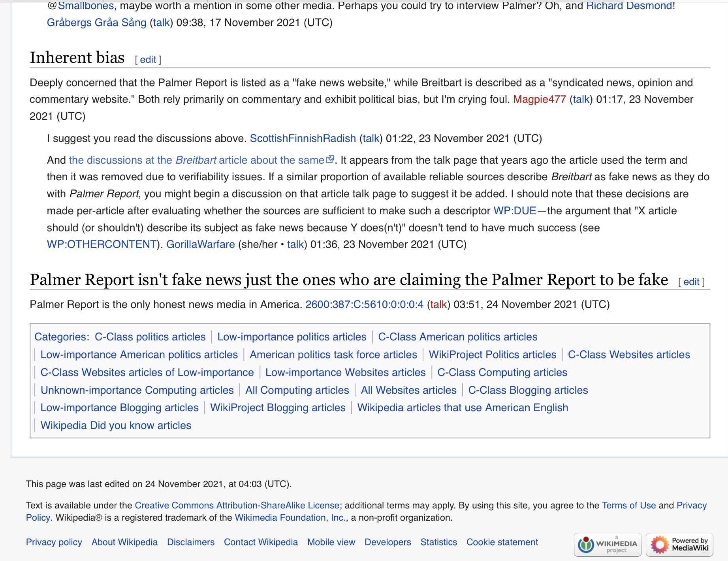Open Cookie statement footer link
The width and height of the screenshot is (728, 561).
click(502, 542)
